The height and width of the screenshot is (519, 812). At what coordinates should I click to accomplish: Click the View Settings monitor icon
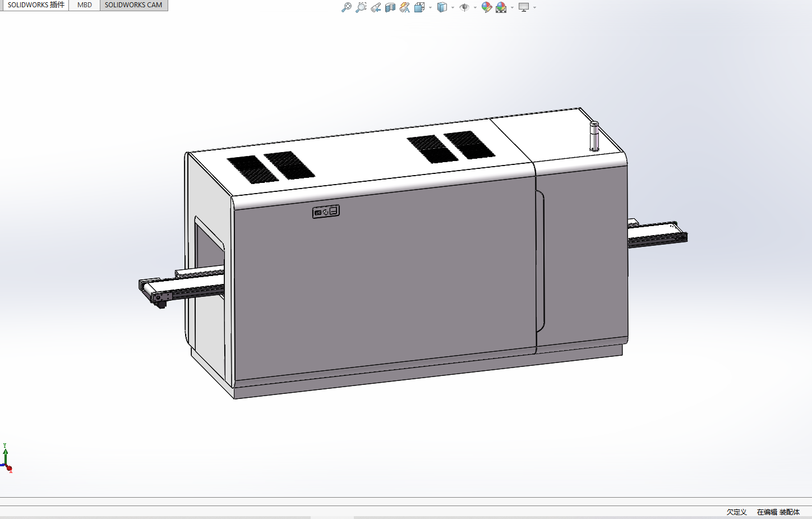[524, 7]
